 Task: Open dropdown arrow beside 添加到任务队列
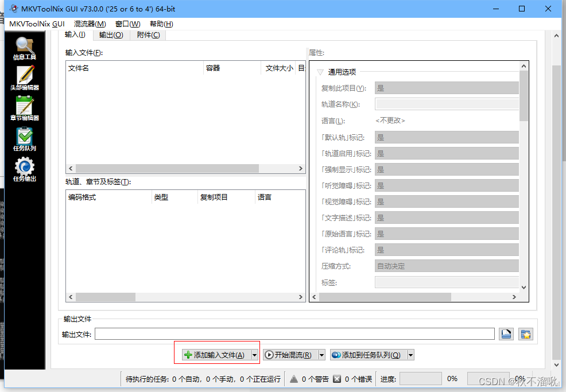410,355
